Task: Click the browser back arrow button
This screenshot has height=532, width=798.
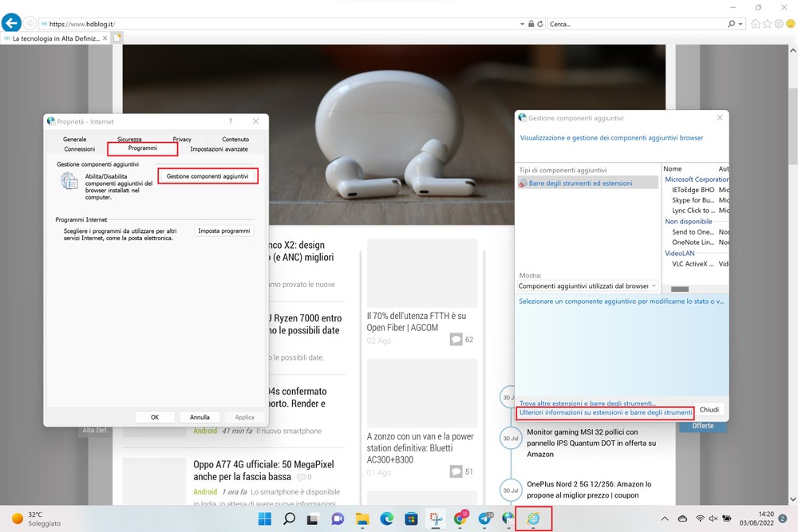Action: click(x=11, y=24)
